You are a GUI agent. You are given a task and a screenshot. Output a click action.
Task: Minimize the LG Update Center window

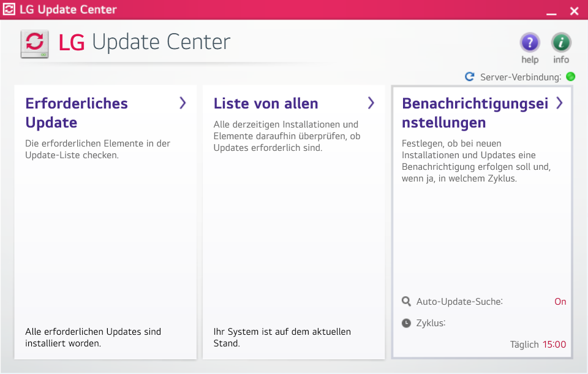click(552, 12)
